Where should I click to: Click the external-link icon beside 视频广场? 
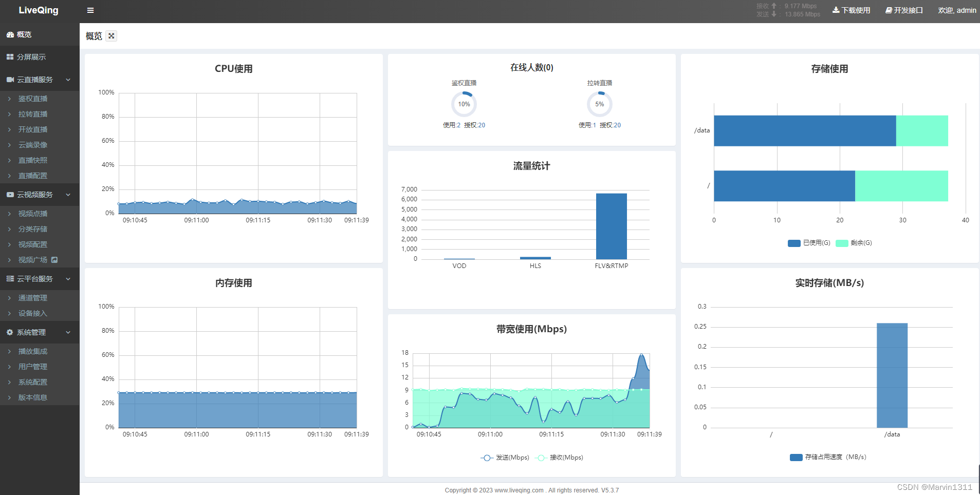coord(54,260)
